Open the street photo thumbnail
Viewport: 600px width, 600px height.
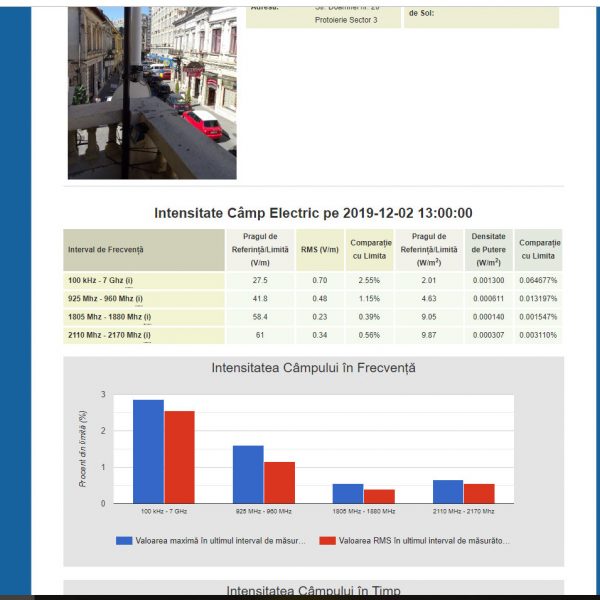pos(152,92)
